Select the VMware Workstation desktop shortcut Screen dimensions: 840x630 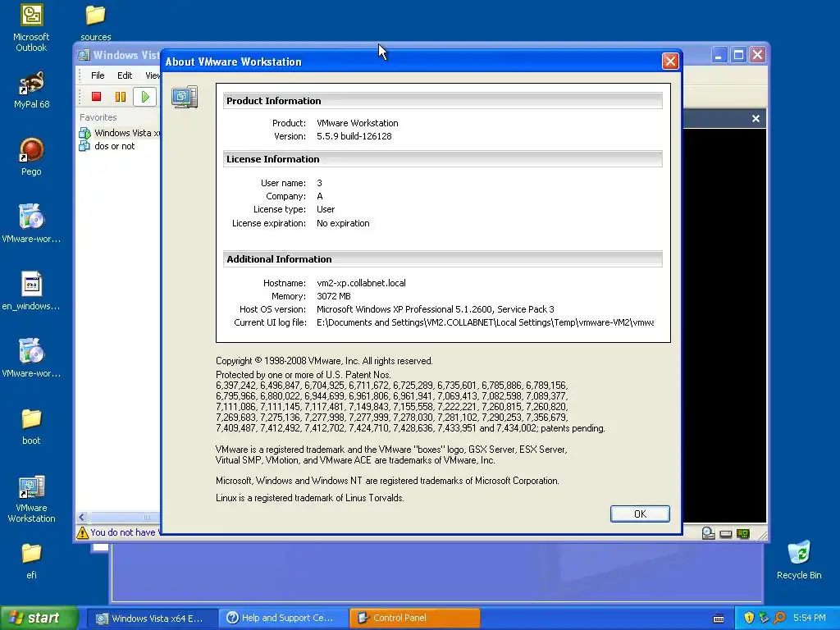pos(31,499)
